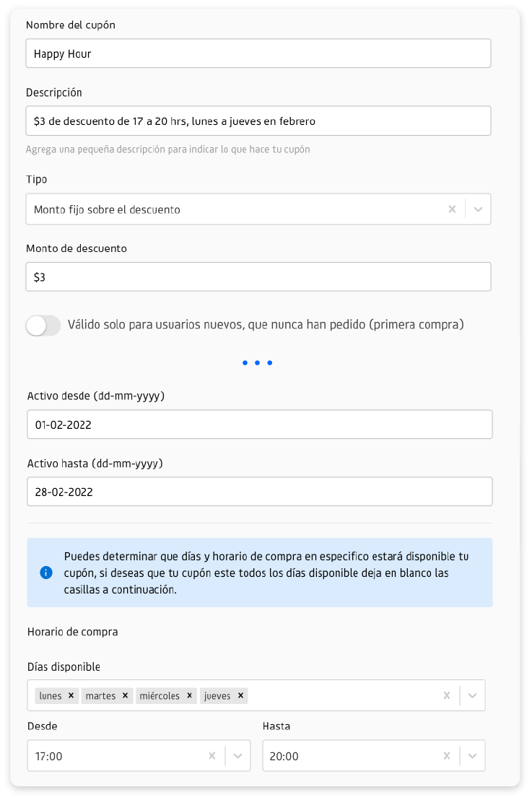Remove the miércoles day tag
This screenshot has height=800, width=532.
click(189, 695)
